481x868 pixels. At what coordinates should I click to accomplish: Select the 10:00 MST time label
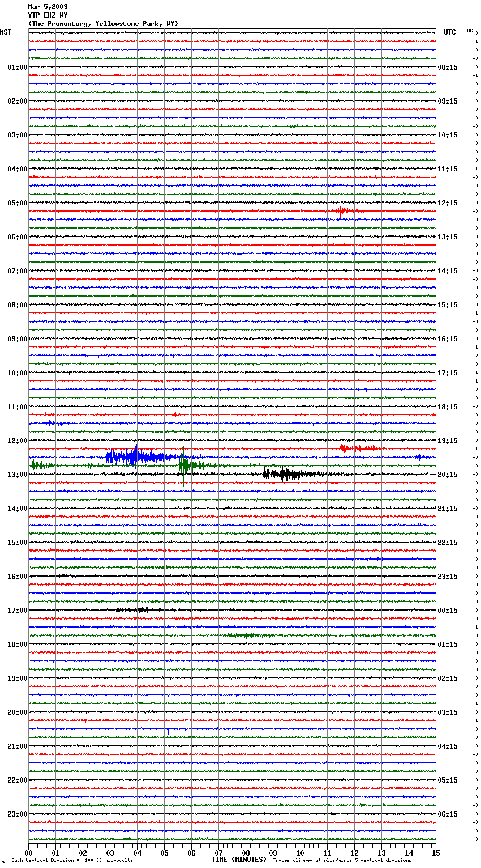point(17,373)
